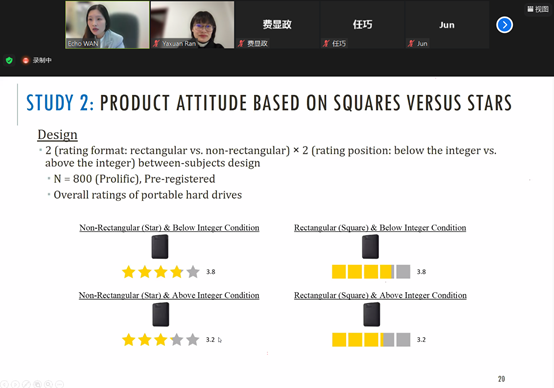This screenshot has width=554, height=388.
Task: Click the muted mic icon on Jun tile
Action: coord(411,43)
